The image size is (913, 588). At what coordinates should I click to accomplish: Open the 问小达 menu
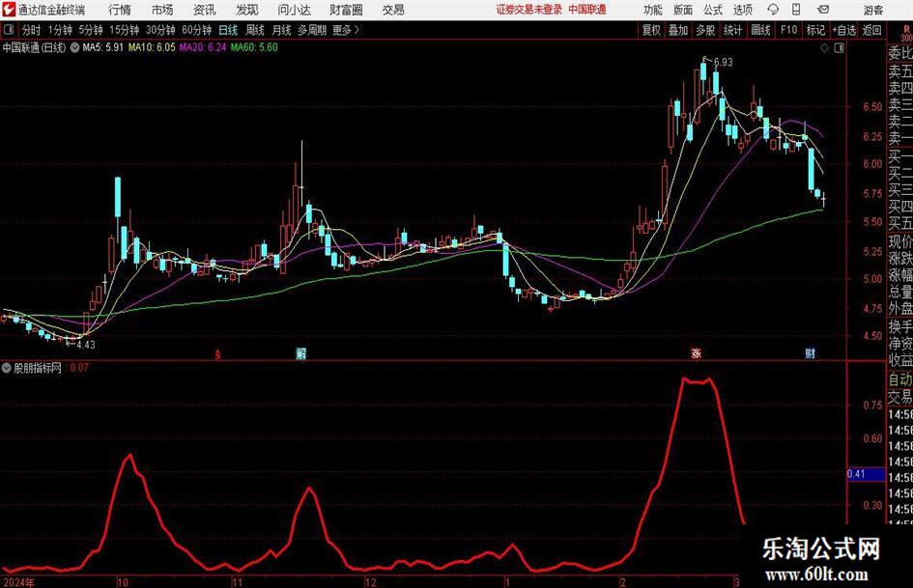[x=294, y=10]
